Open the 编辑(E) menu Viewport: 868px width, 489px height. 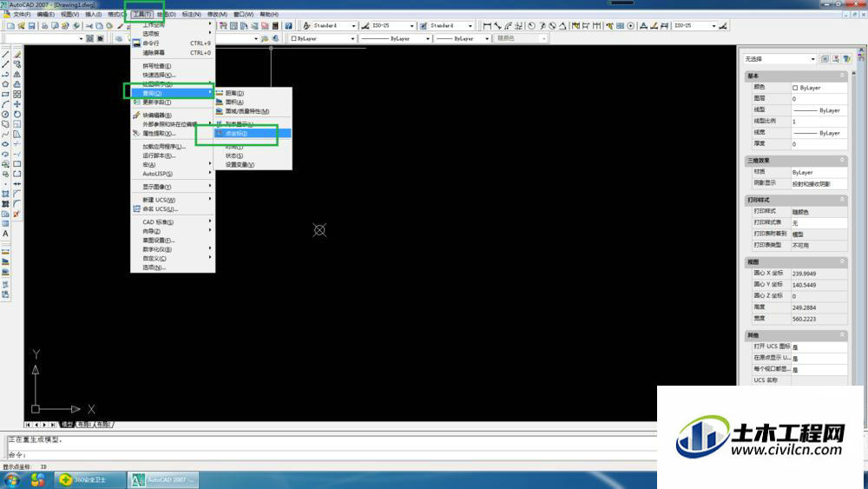tap(45, 15)
